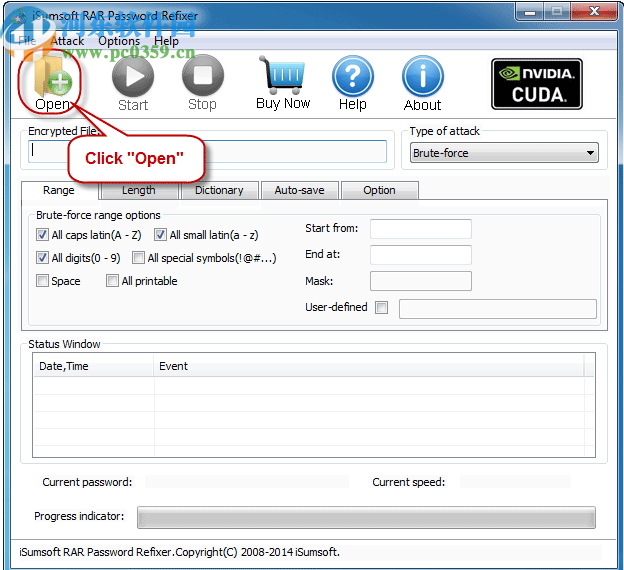Viewport: 624px width, 570px height.
Task: Open Help via question mark icon
Action: click(x=353, y=76)
